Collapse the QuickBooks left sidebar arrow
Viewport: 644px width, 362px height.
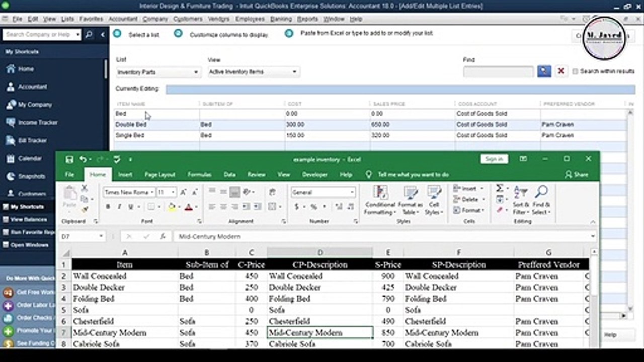(x=103, y=35)
